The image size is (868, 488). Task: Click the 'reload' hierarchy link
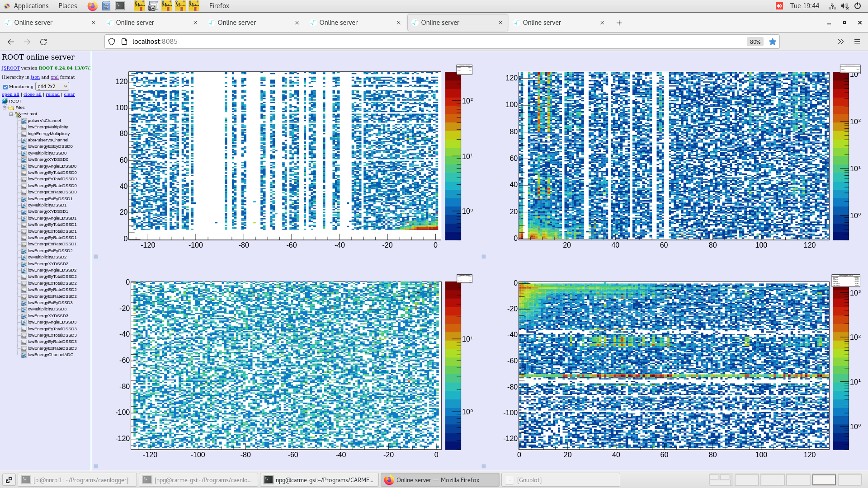(52, 94)
